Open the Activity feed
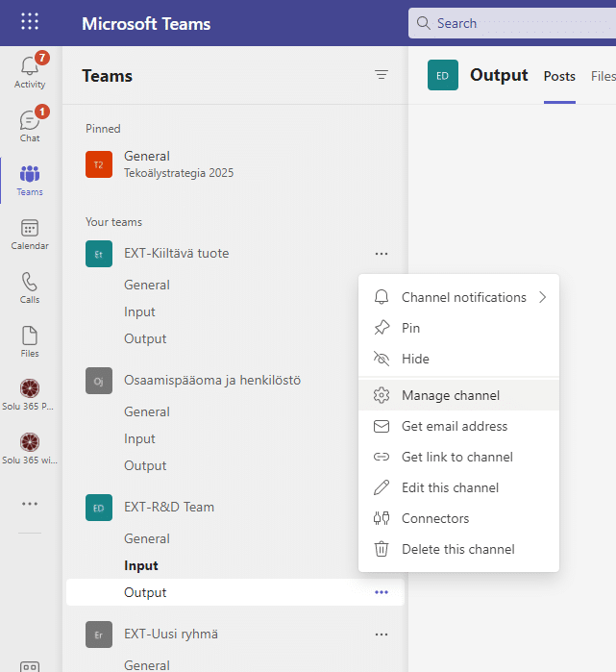The image size is (616, 672). pos(30,71)
